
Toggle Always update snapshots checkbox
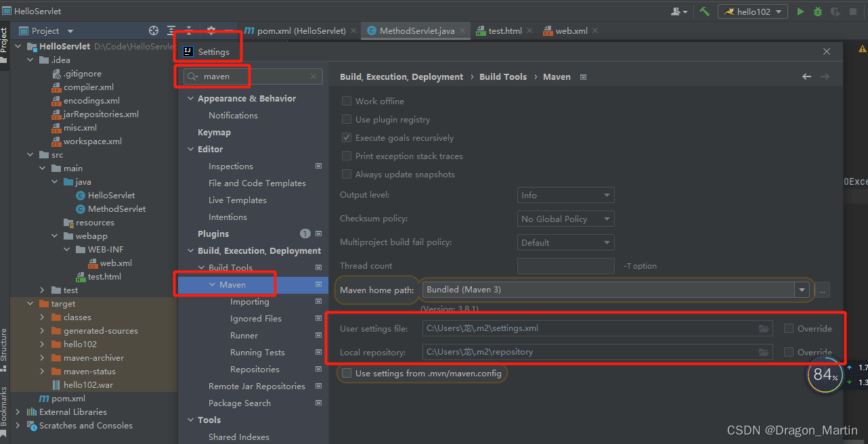click(347, 174)
